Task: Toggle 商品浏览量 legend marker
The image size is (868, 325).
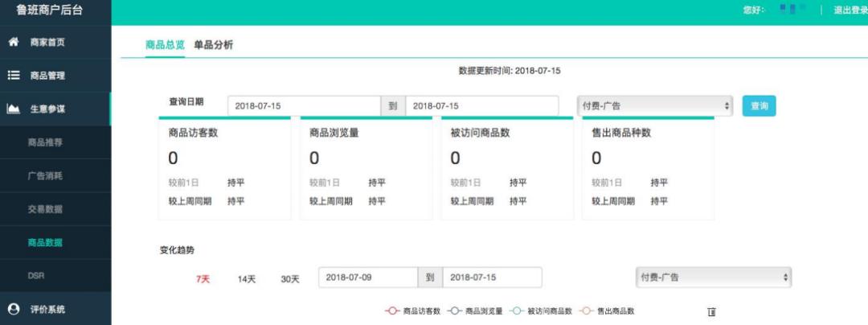Action: [x=454, y=311]
